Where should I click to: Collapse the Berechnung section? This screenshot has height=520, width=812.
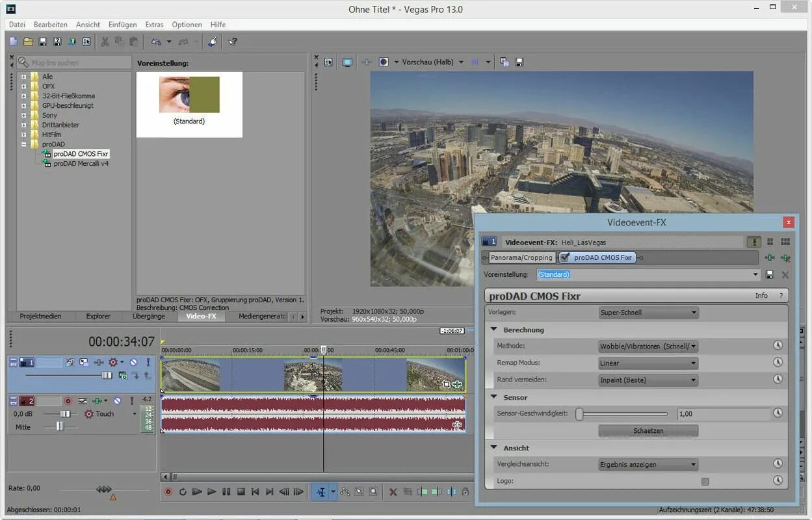click(x=494, y=330)
